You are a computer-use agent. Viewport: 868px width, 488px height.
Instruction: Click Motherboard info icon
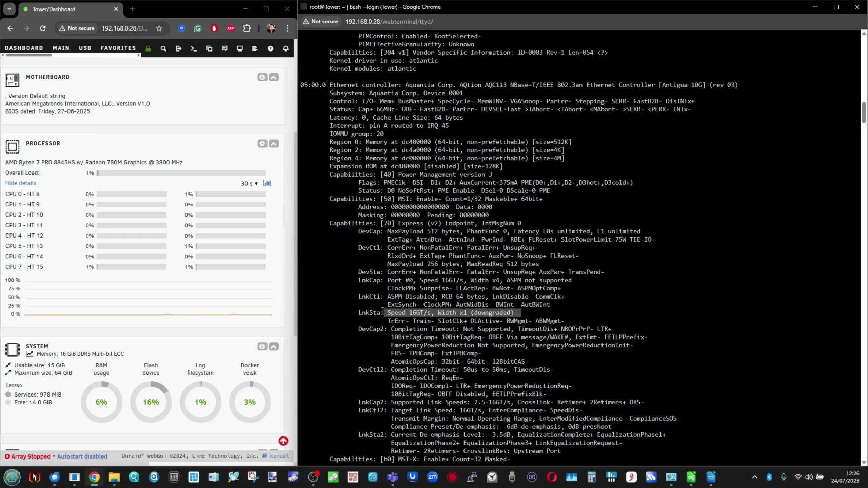pyautogui.click(x=262, y=77)
